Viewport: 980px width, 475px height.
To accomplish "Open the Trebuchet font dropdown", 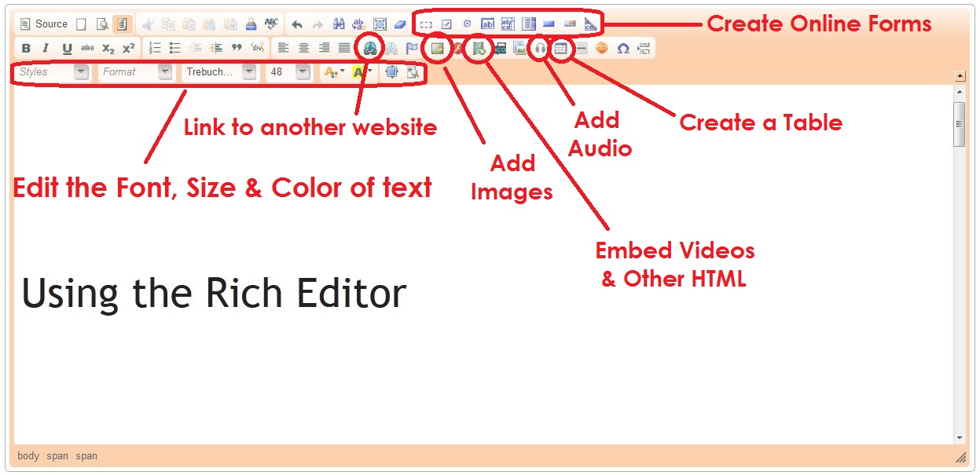I will pyautogui.click(x=219, y=71).
